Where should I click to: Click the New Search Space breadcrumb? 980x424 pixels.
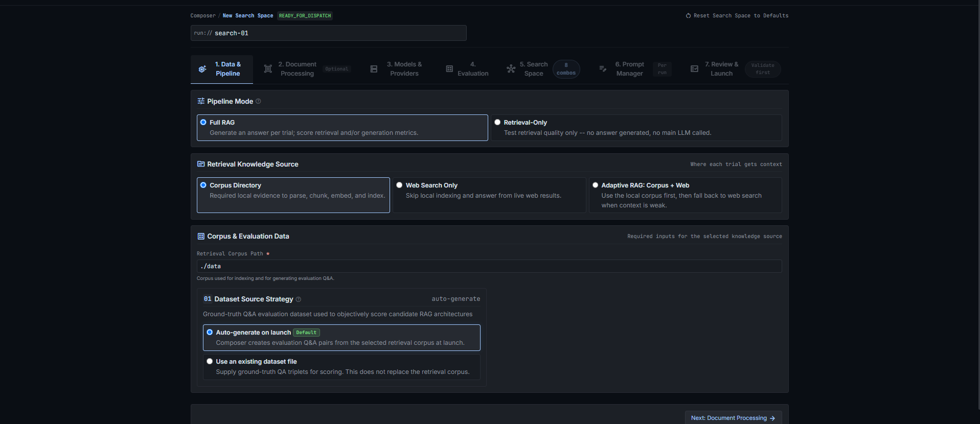tap(248, 16)
